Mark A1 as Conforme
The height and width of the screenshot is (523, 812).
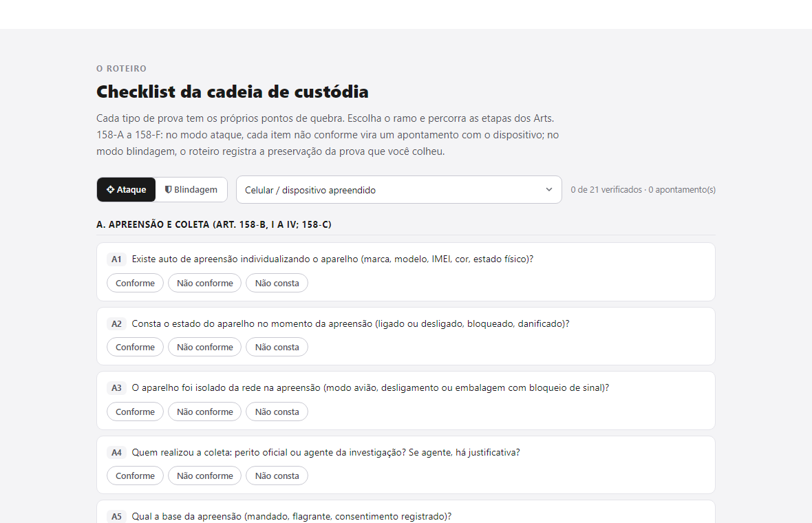pyautogui.click(x=135, y=284)
